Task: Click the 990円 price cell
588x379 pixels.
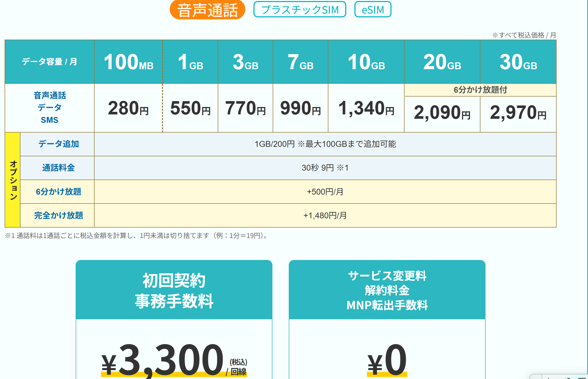Action: [300, 108]
